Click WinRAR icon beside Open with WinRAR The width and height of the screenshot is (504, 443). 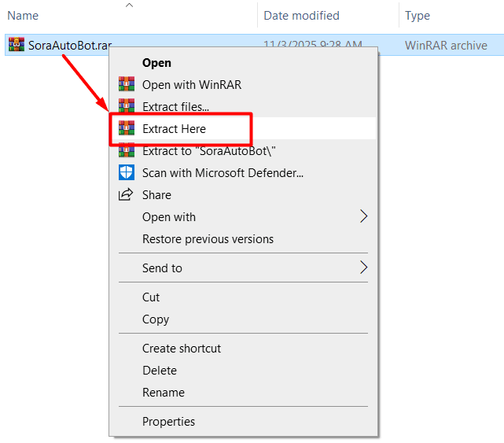coord(127,84)
